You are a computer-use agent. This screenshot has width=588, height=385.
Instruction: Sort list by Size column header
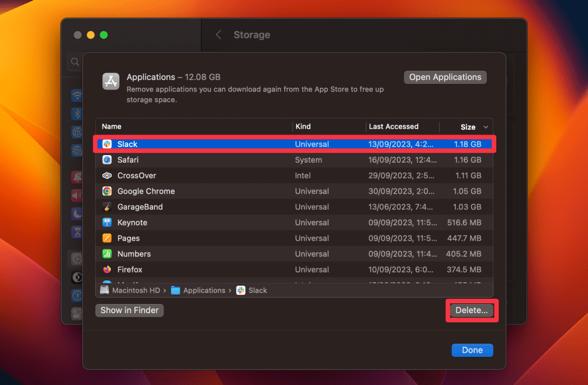coord(467,127)
